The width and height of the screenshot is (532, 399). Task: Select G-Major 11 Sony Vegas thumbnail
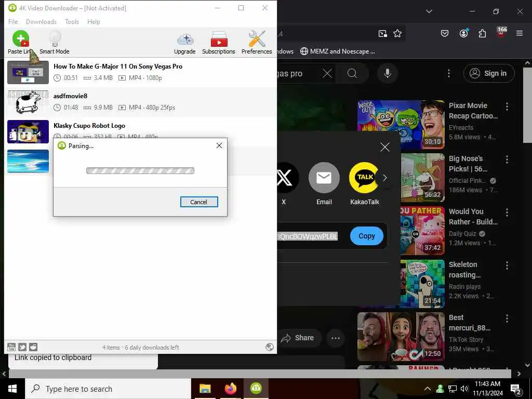(x=28, y=72)
